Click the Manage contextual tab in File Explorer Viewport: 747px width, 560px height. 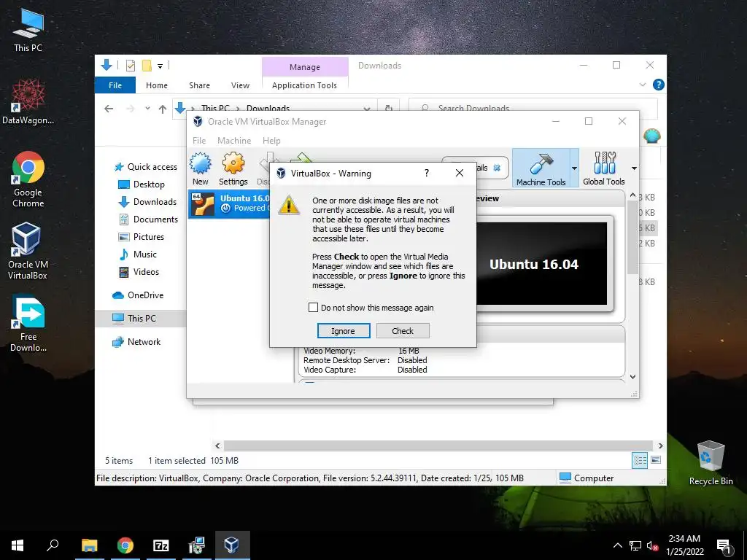point(305,67)
